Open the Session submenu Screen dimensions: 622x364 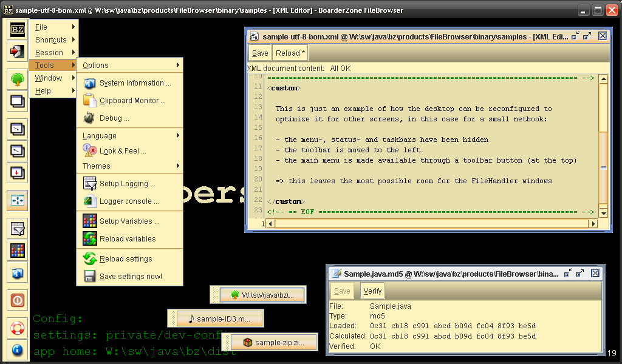pyautogui.click(x=53, y=52)
